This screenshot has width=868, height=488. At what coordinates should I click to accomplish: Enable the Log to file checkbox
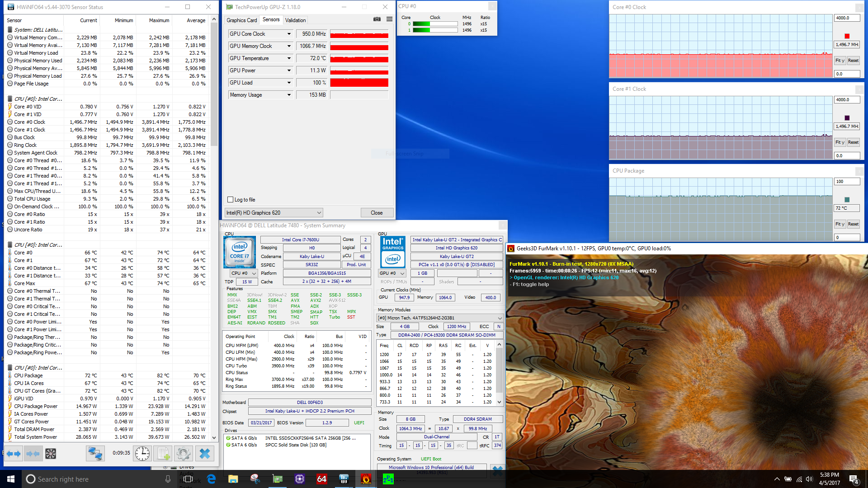[x=230, y=200]
